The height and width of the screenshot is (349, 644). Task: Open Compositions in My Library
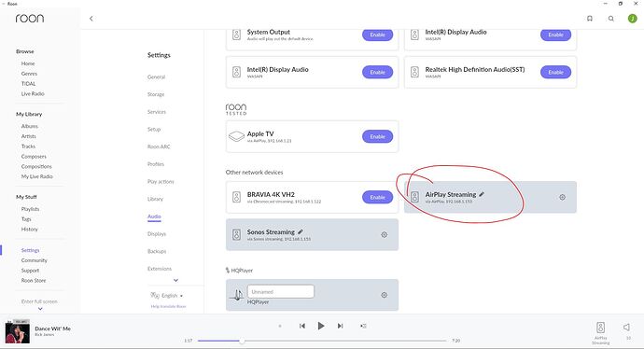coord(36,166)
